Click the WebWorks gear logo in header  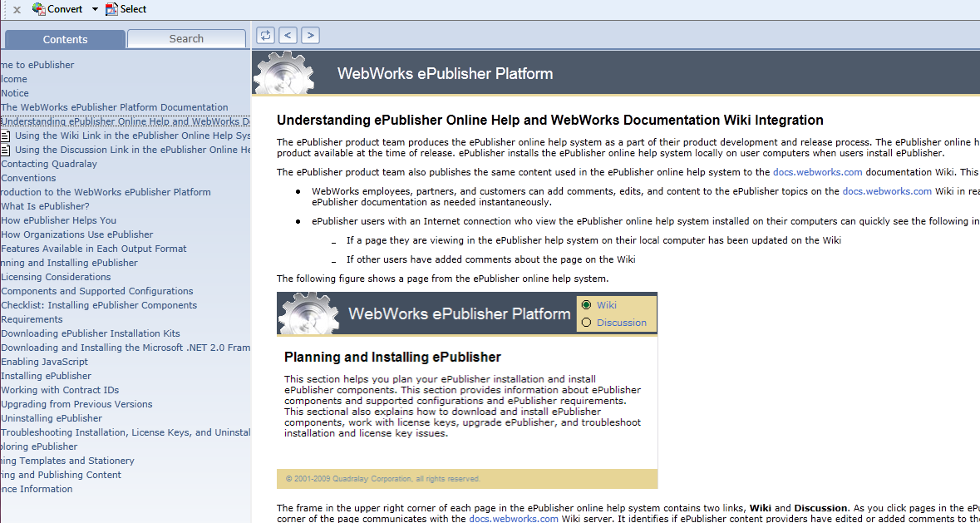(283, 73)
